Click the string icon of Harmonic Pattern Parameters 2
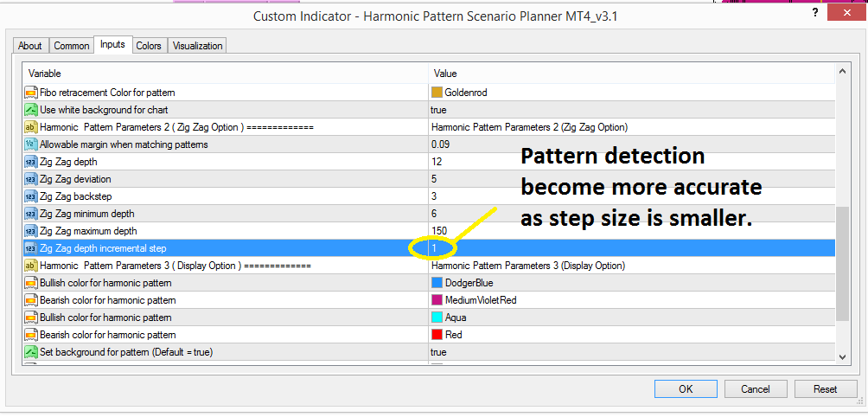The image size is (868, 417). pos(31,127)
